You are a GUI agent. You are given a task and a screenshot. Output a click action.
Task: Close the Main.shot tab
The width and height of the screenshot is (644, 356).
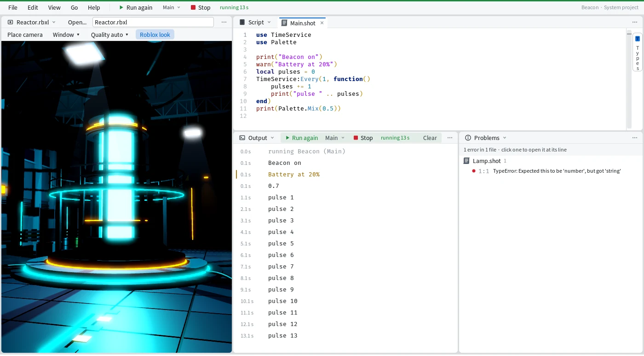[x=322, y=23]
